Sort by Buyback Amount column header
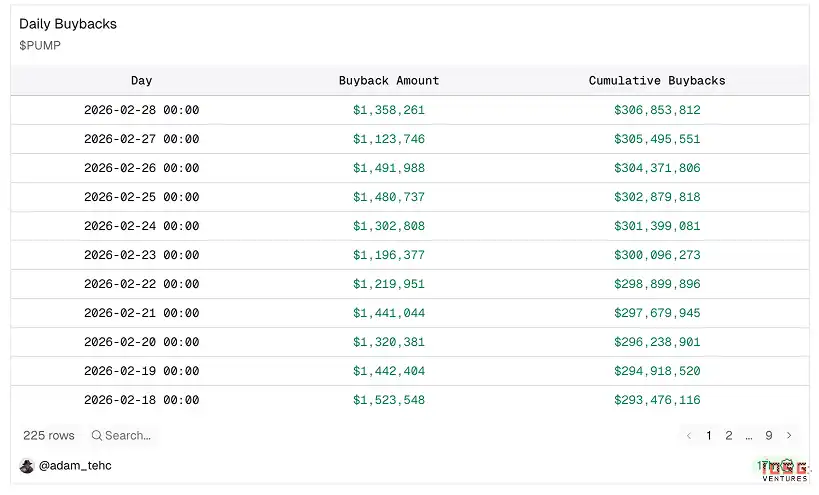819x495 pixels. 388,81
